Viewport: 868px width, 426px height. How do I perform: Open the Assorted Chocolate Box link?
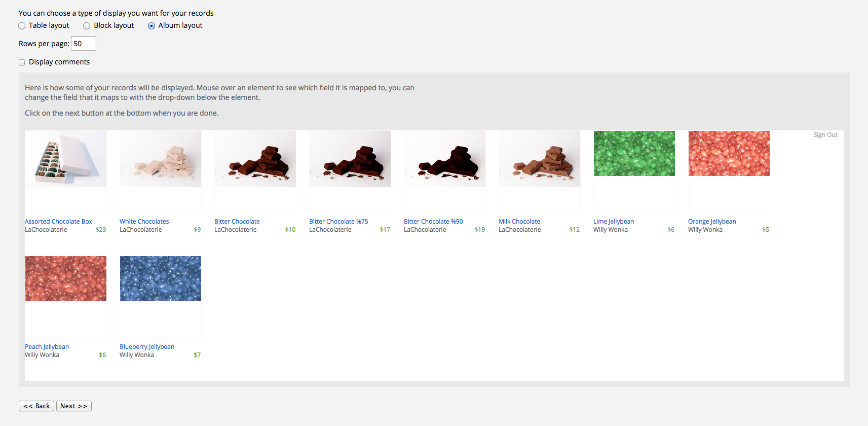[x=58, y=222]
